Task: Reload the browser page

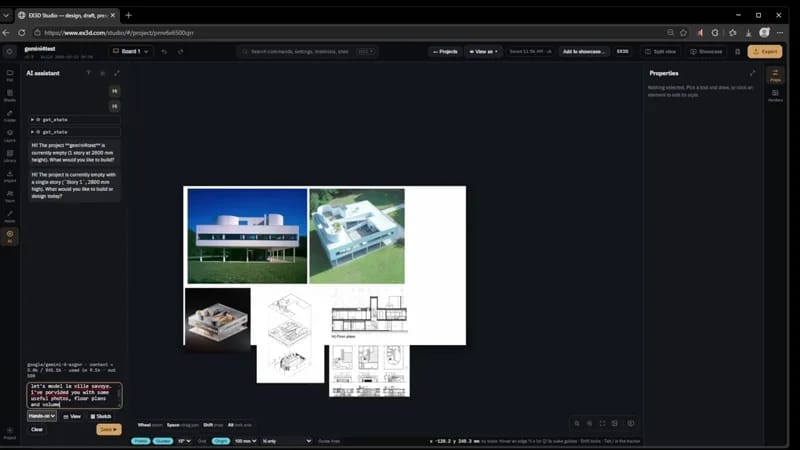Action: (x=21, y=33)
